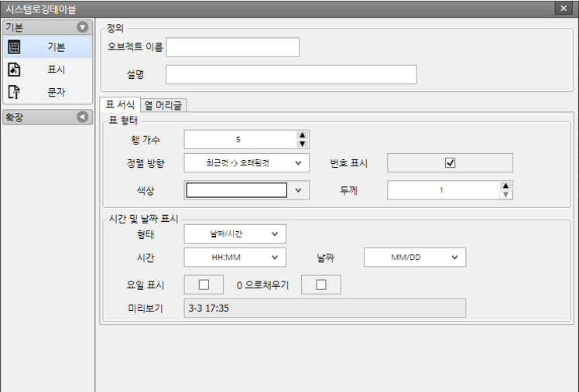The image size is (579, 392).
Task: Click the 확장 section header text
Action: 15,118
